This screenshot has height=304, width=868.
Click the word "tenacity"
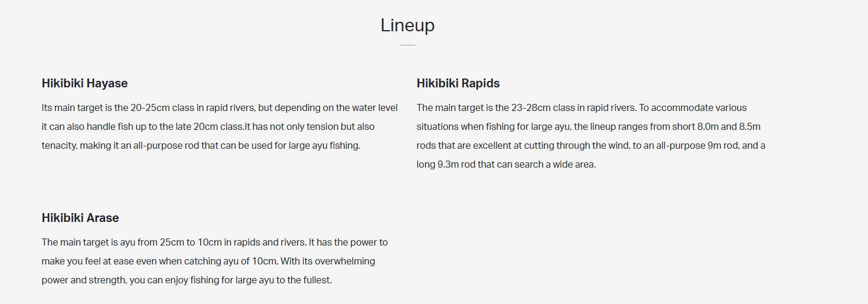59,146
